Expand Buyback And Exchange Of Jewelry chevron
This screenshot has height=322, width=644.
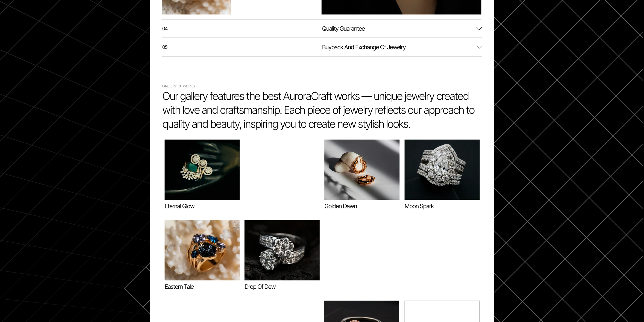click(x=479, y=47)
